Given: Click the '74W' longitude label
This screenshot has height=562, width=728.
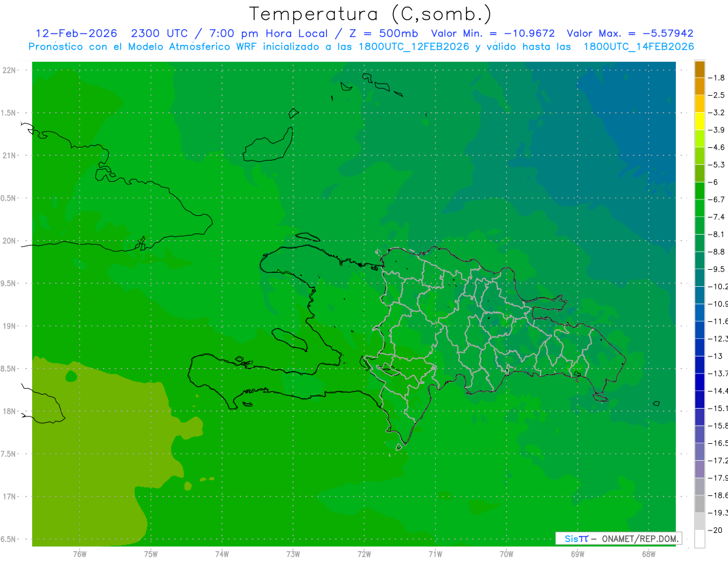Looking at the screenshot, I should [x=222, y=554].
